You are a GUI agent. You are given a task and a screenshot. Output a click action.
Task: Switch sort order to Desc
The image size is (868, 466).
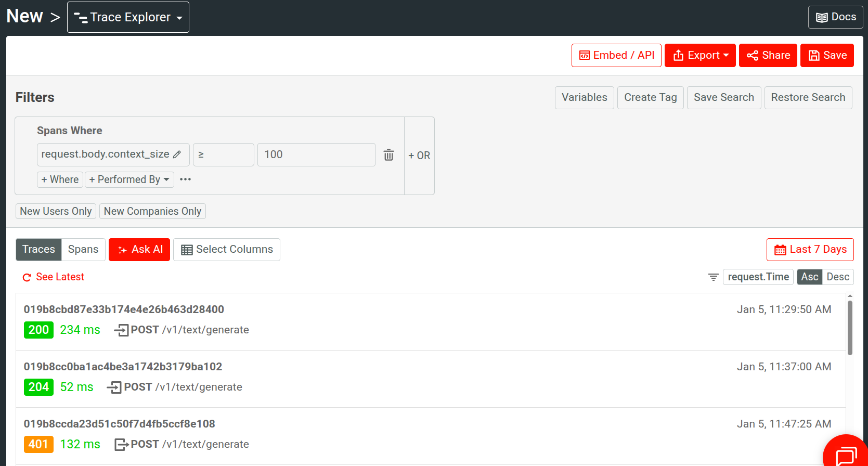tap(837, 277)
